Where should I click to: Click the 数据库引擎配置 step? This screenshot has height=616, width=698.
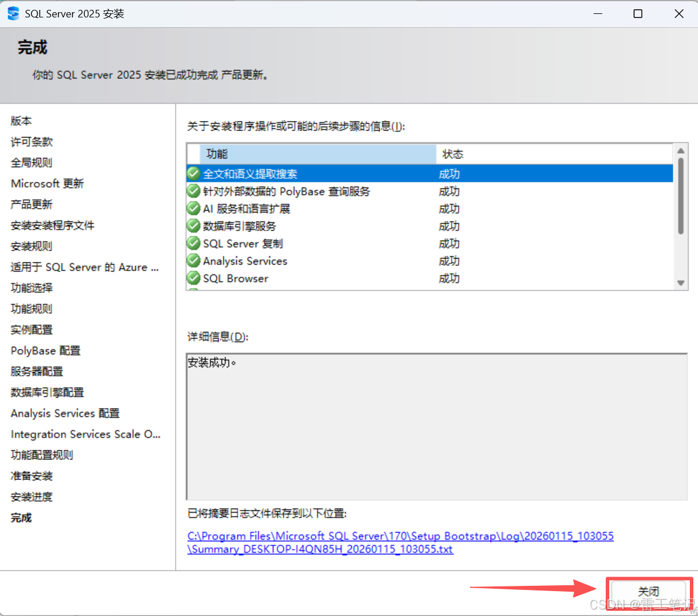[x=48, y=392]
